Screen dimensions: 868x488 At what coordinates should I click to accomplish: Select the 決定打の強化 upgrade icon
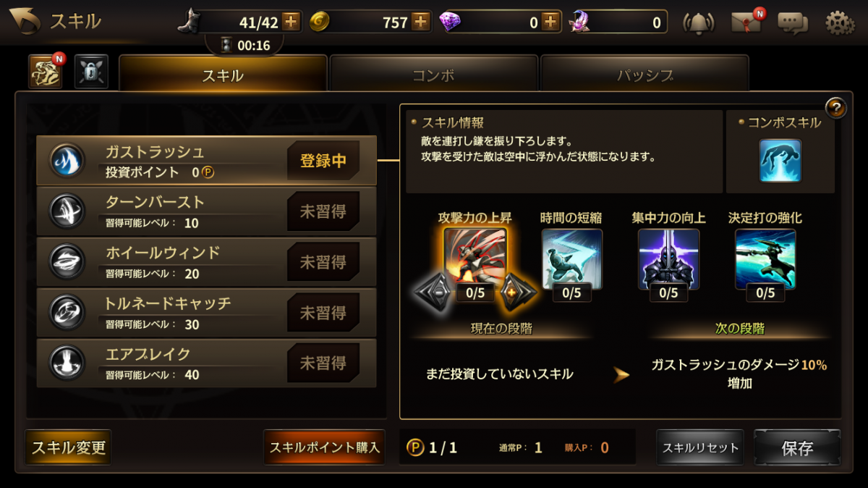(x=765, y=258)
